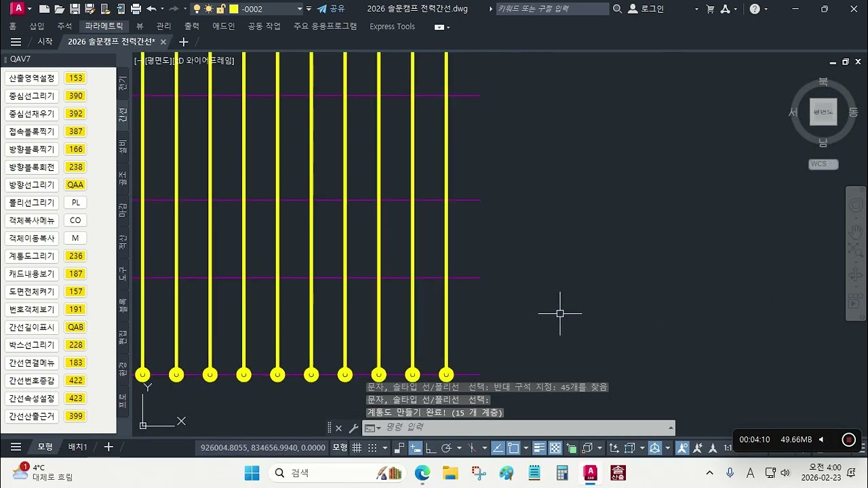868x488 pixels.
Task: Click the 로그인 sign-in button
Action: coord(646,9)
